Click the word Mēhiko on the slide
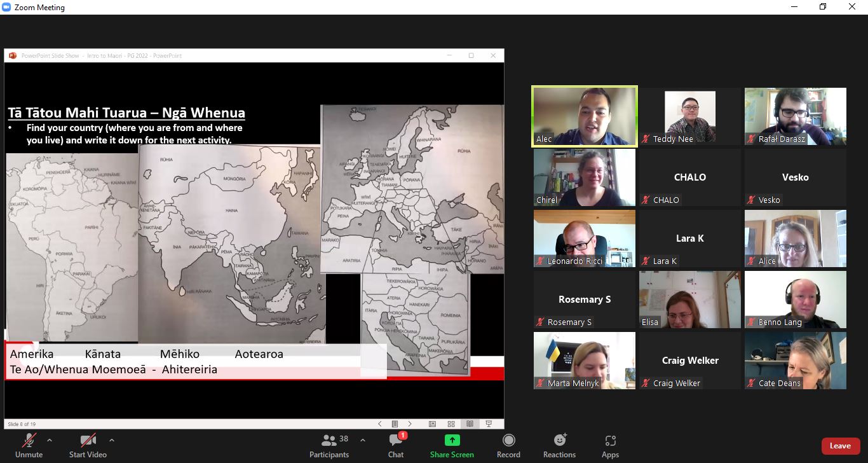868x463 pixels. point(180,354)
